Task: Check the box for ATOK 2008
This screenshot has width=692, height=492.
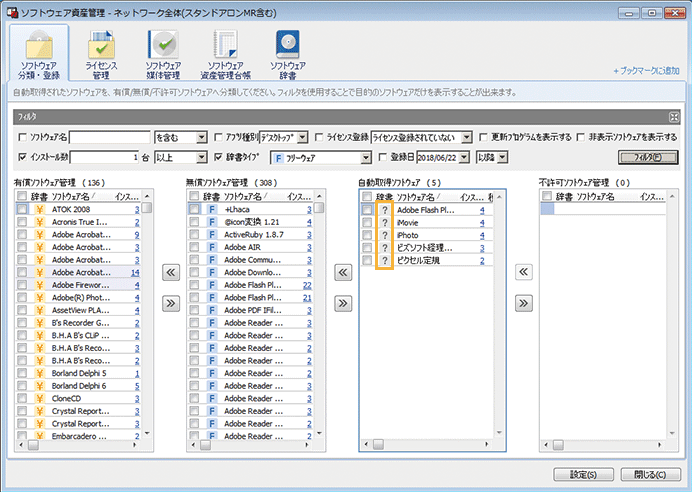Action: coord(22,209)
